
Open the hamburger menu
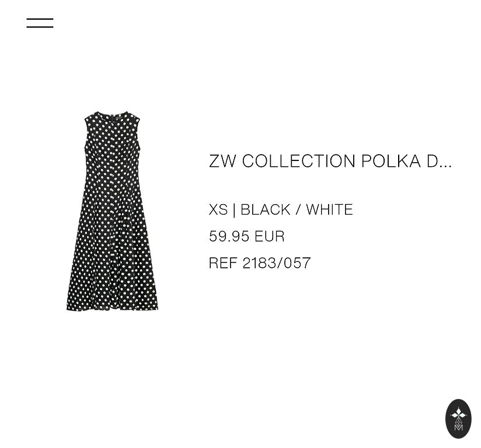click(40, 23)
